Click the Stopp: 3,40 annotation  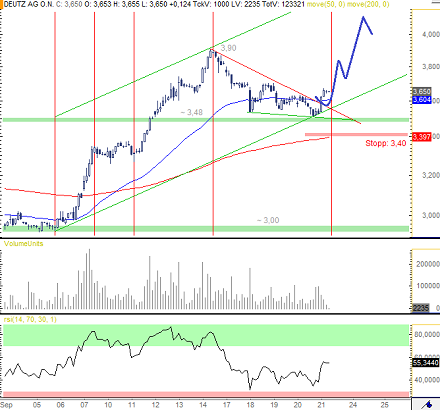click(x=386, y=143)
